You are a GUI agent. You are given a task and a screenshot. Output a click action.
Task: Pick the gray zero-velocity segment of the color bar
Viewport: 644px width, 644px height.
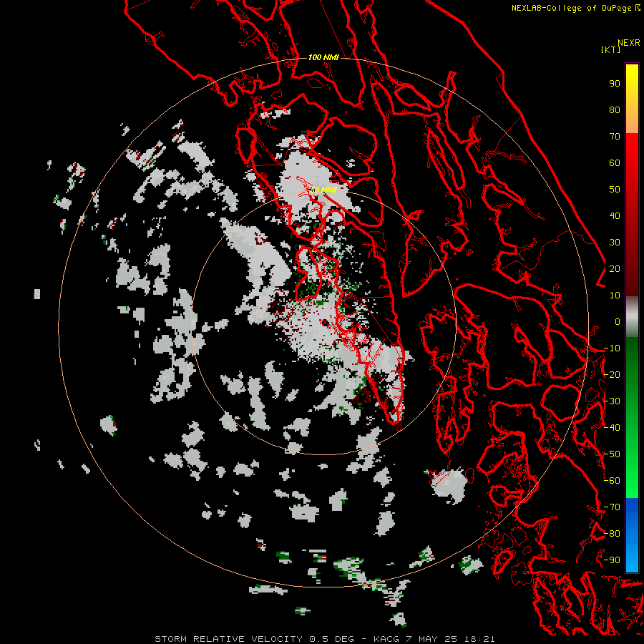point(632,317)
